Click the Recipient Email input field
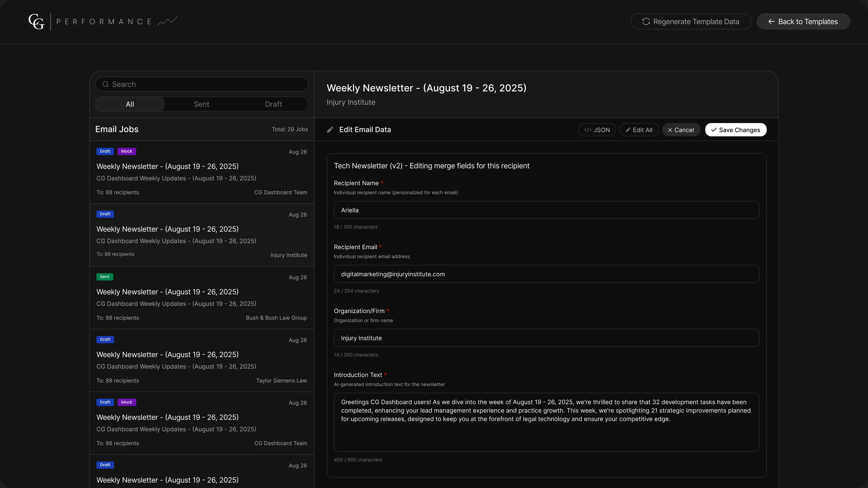The height and width of the screenshot is (488, 868). point(546,274)
